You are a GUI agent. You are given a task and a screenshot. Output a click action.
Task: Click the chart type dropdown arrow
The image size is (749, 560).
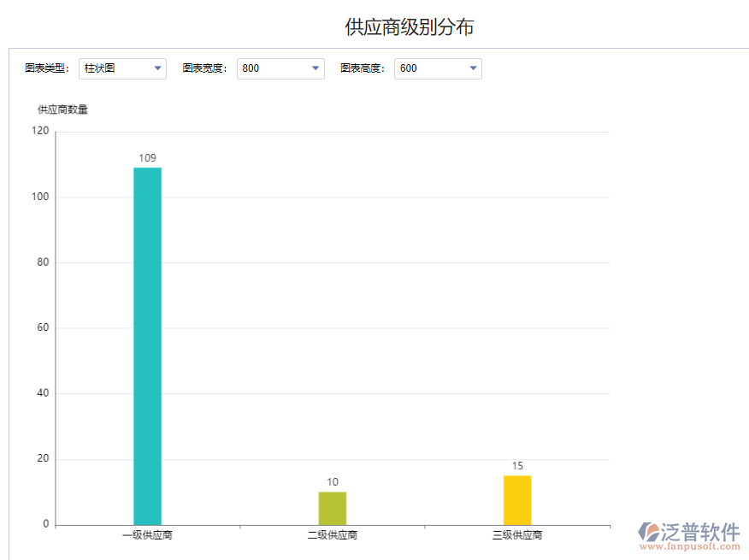158,68
